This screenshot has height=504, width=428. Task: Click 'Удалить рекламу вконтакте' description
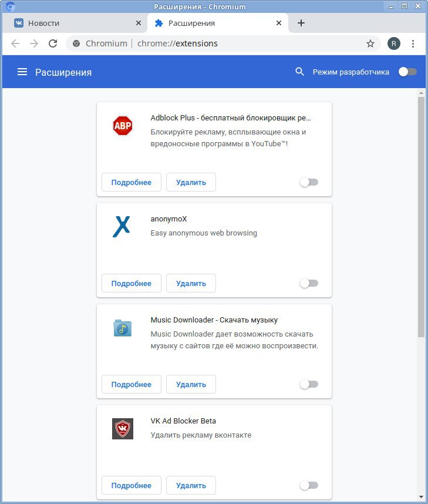(x=201, y=435)
